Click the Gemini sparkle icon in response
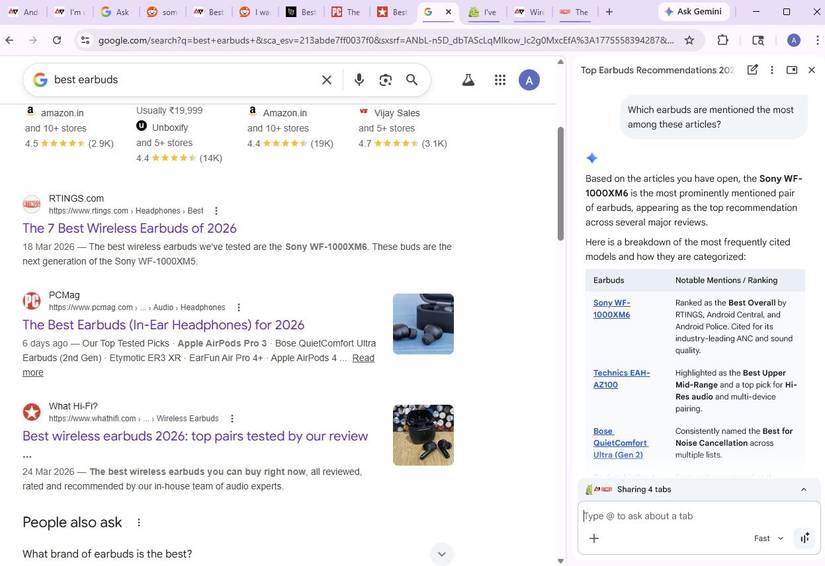The height and width of the screenshot is (566, 825). coord(592,158)
